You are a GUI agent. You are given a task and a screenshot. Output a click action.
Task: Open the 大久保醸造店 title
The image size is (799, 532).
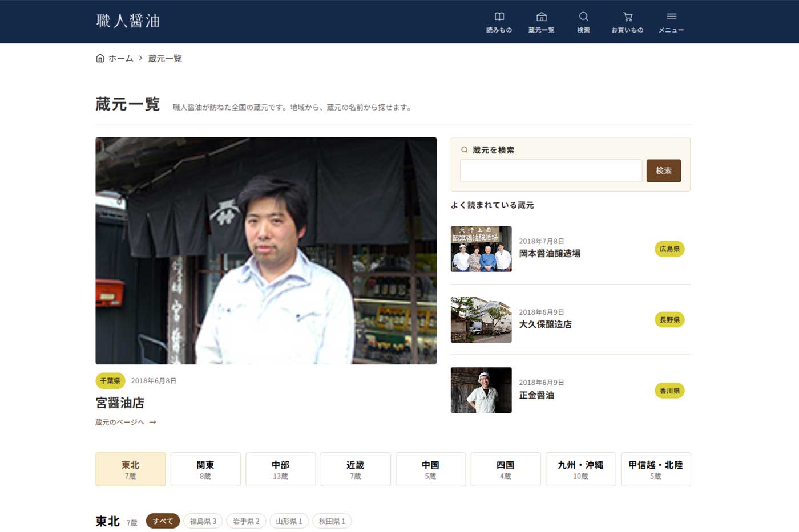pos(545,324)
